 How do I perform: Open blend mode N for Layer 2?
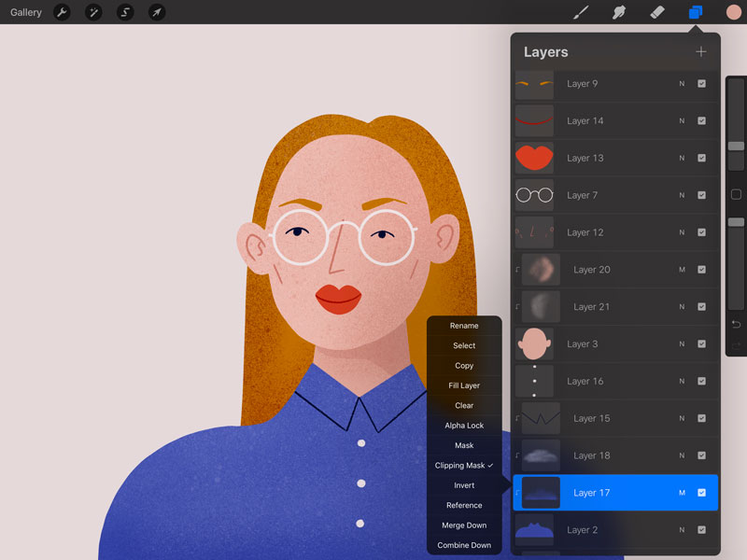682,529
